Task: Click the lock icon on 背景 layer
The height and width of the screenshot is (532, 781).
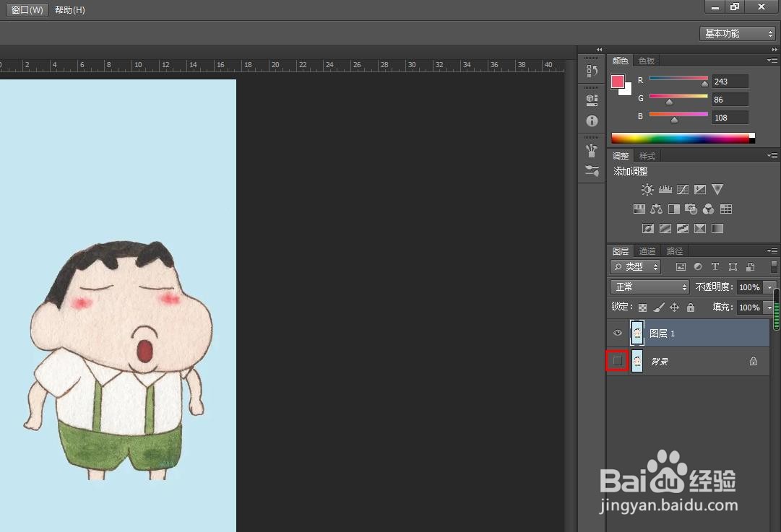Action: (x=754, y=362)
